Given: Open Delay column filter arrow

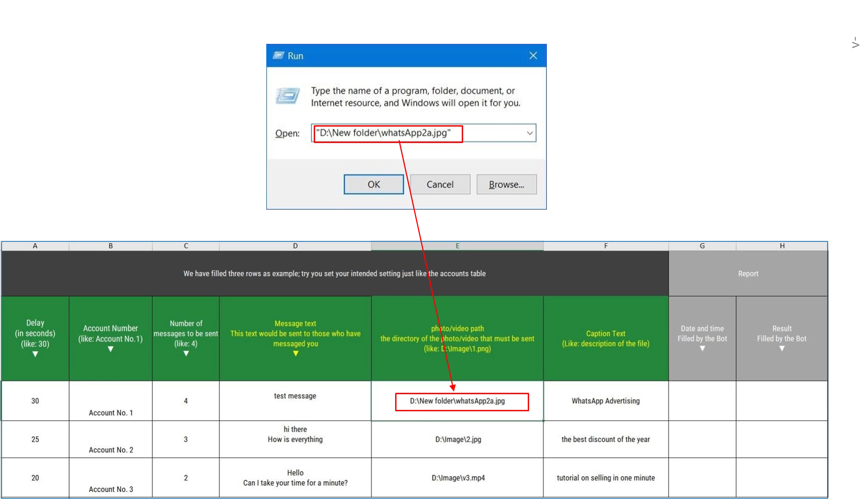Looking at the screenshot, I should [x=35, y=354].
